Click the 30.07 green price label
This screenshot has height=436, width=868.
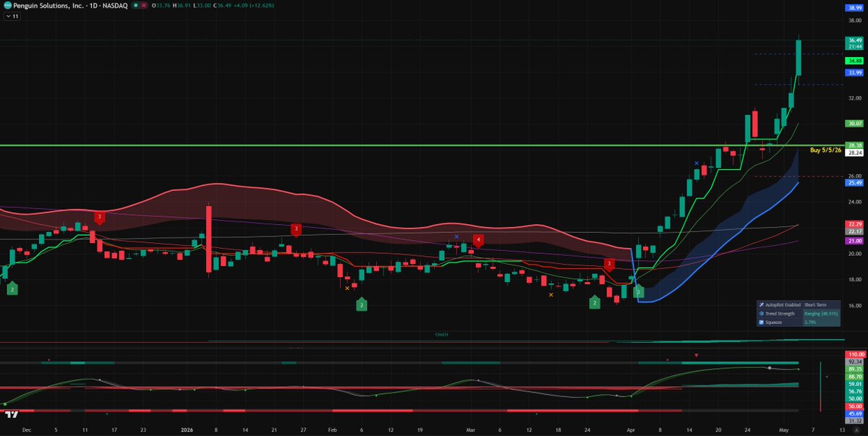(x=854, y=124)
